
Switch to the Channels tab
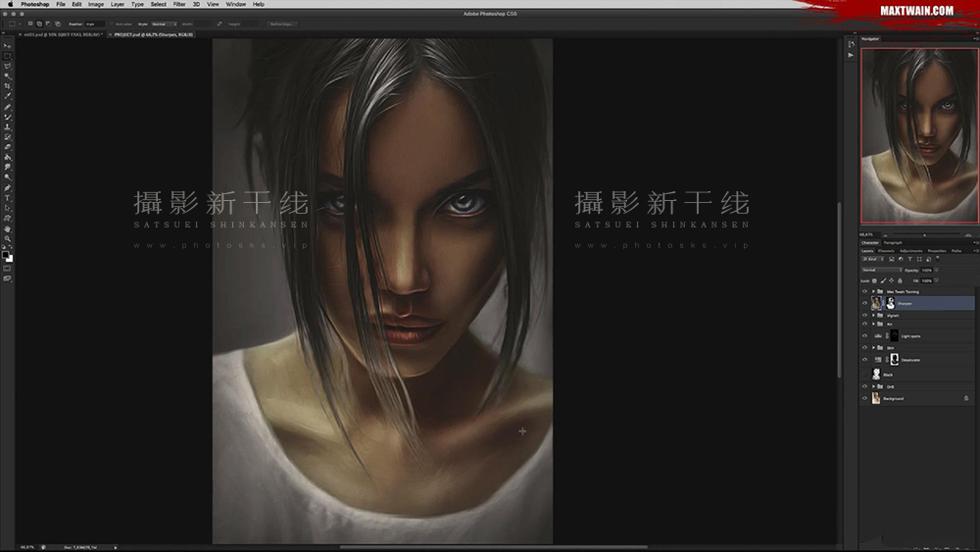pyautogui.click(x=886, y=251)
